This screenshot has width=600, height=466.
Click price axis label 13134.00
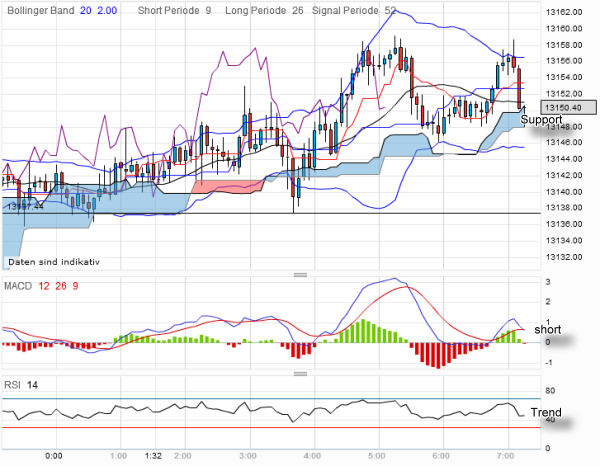[x=564, y=241]
